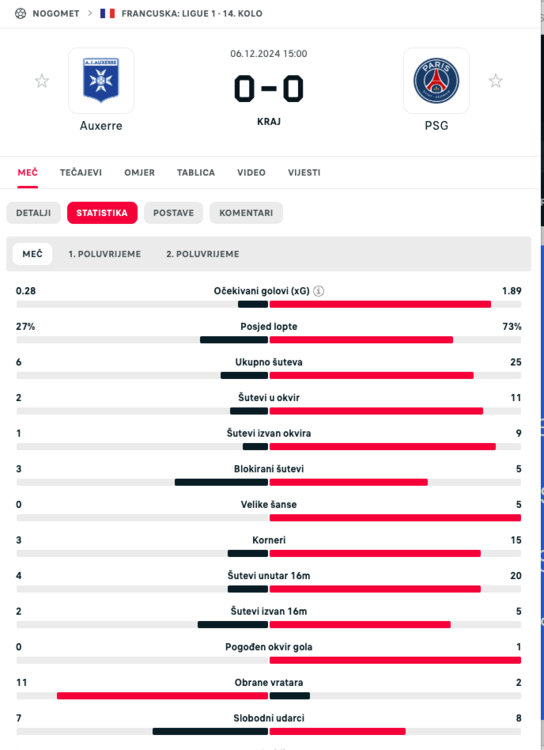Click the football icon beside NOGOMET
544x750 pixels.
(20, 13)
